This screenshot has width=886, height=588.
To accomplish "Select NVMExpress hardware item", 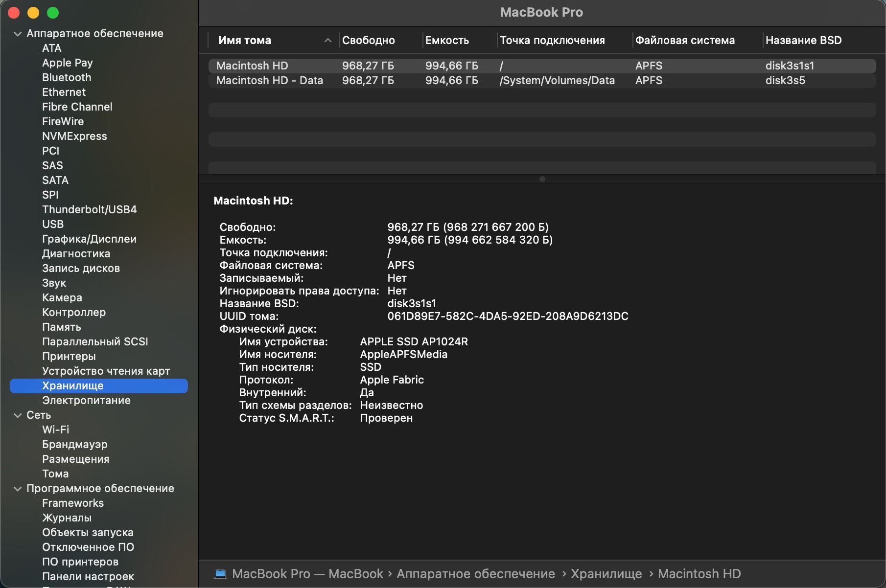I will click(74, 136).
